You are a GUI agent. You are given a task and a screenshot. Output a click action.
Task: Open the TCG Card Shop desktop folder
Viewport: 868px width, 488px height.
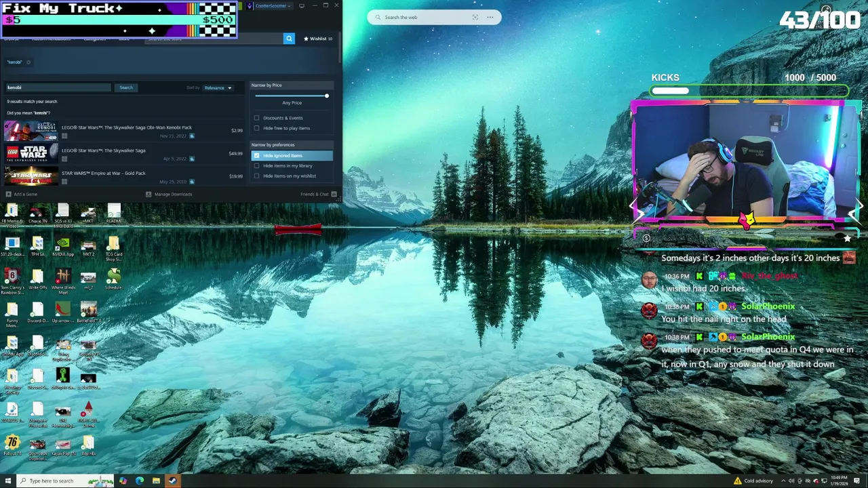[113, 248]
